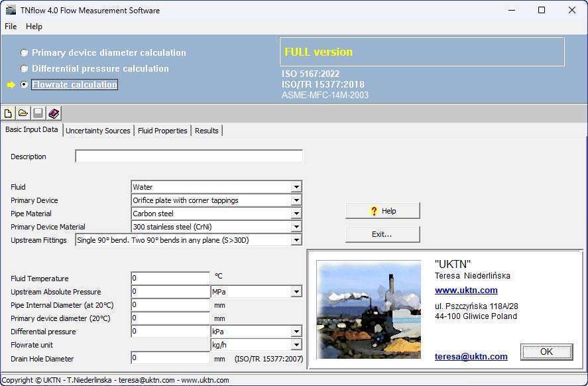This screenshot has height=386, width=588.
Task: Switch to the Results tab
Action: point(206,131)
